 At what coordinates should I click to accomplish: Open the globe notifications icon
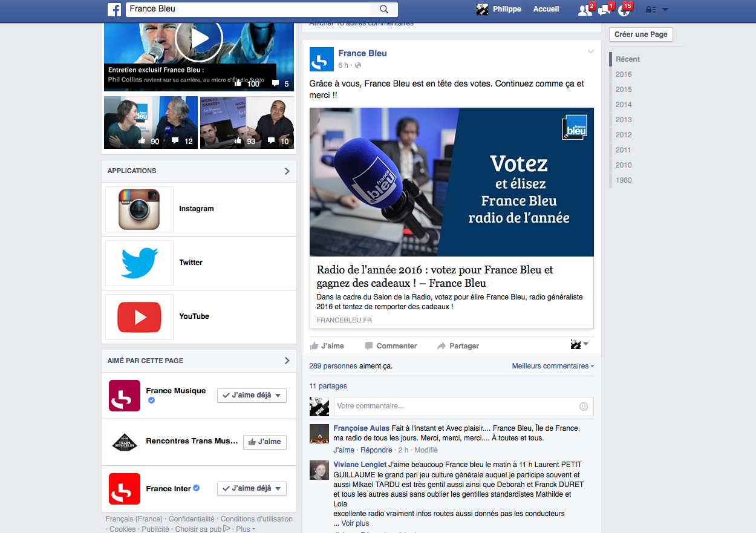pos(624,10)
